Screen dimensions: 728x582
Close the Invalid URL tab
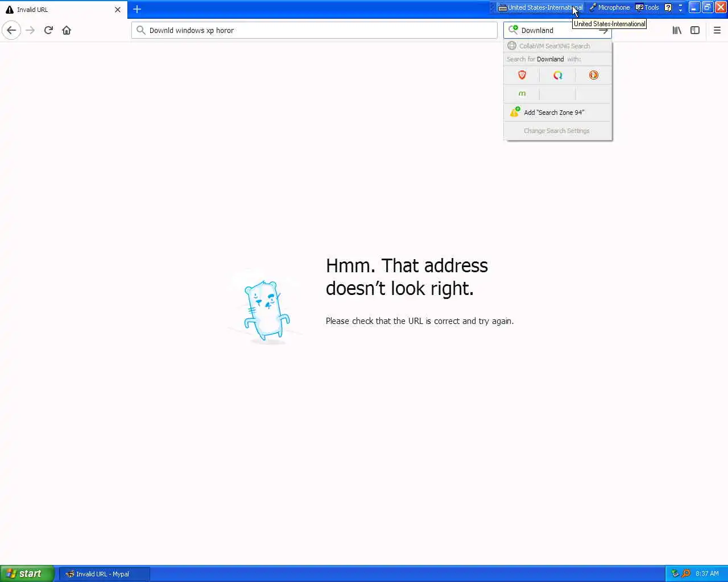coord(118,10)
